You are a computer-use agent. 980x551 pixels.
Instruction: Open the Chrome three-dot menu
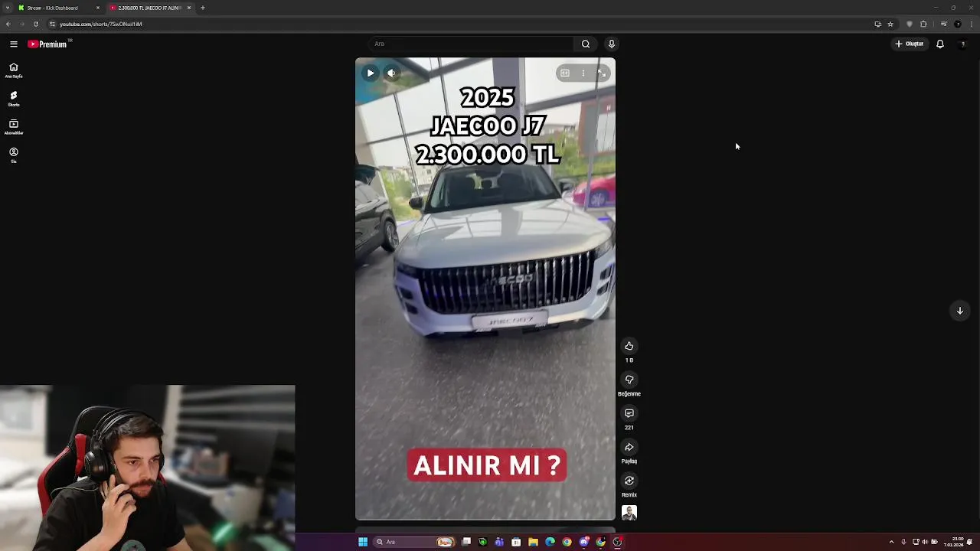point(972,24)
